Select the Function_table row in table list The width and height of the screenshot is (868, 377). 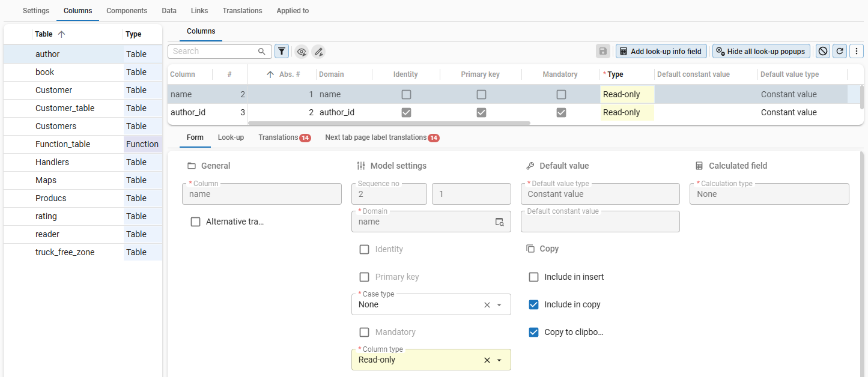point(62,144)
